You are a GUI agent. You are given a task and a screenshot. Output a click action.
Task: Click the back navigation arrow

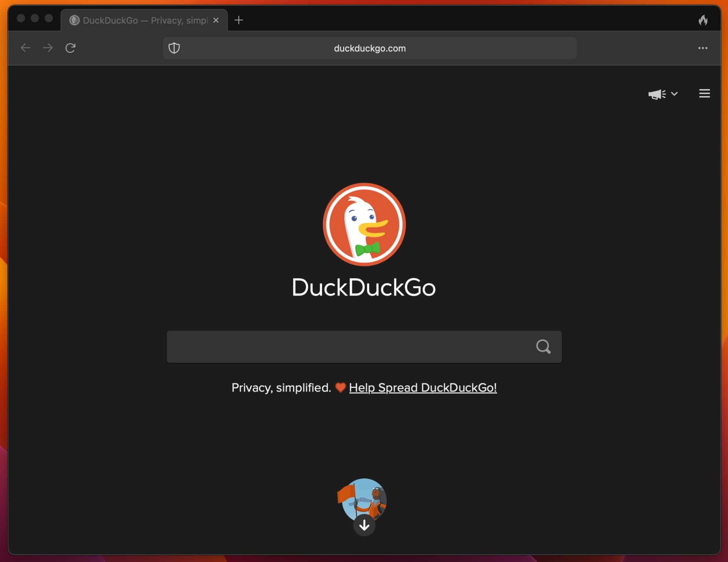tap(26, 48)
